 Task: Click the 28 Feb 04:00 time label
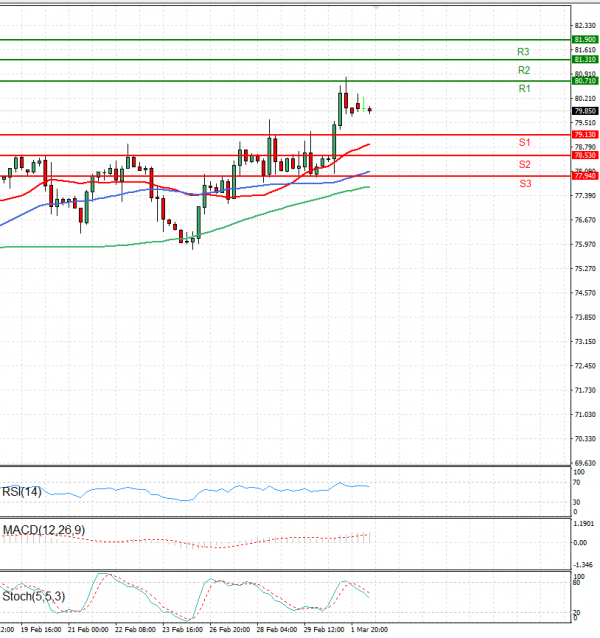(277, 629)
